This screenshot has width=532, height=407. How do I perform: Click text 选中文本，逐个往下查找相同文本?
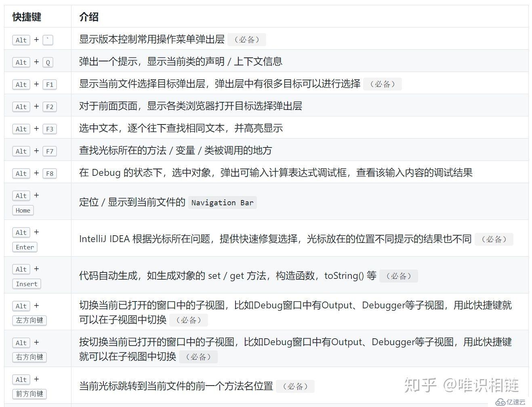(152, 128)
